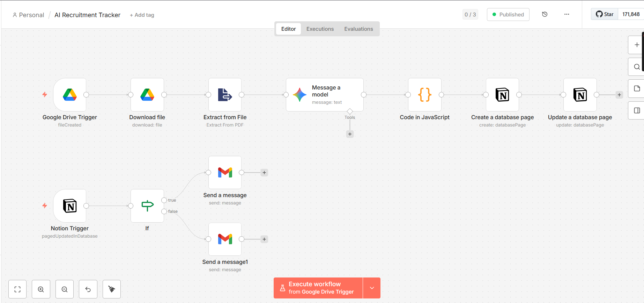Open the Create a database page node

click(x=503, y=95)
